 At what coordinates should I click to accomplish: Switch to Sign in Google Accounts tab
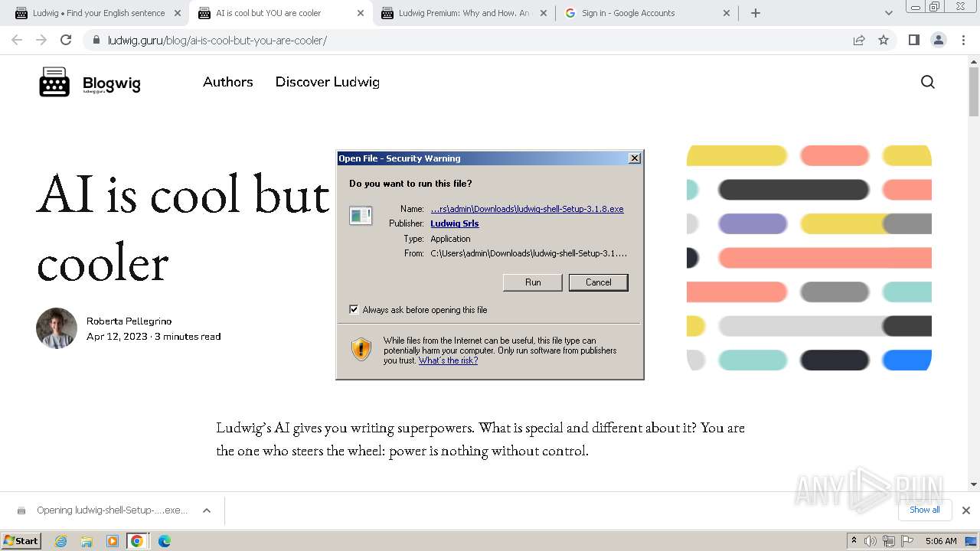coord(647,13)
